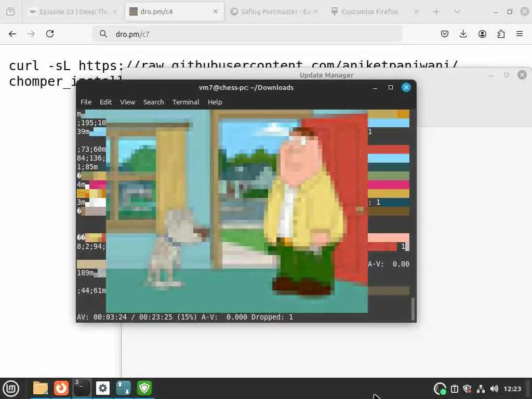
Task: Open the Linux Mint start menu
Action: (11, 388)
